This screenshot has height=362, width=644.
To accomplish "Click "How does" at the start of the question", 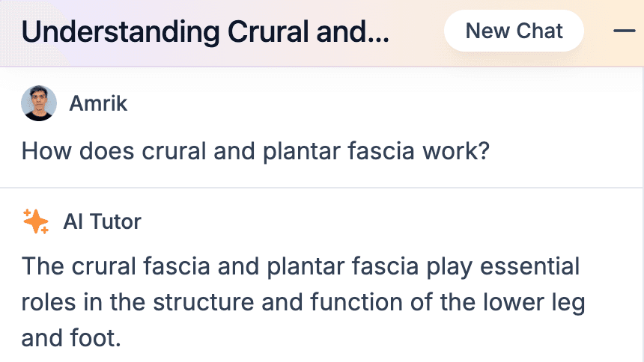I will click(78, 151).
